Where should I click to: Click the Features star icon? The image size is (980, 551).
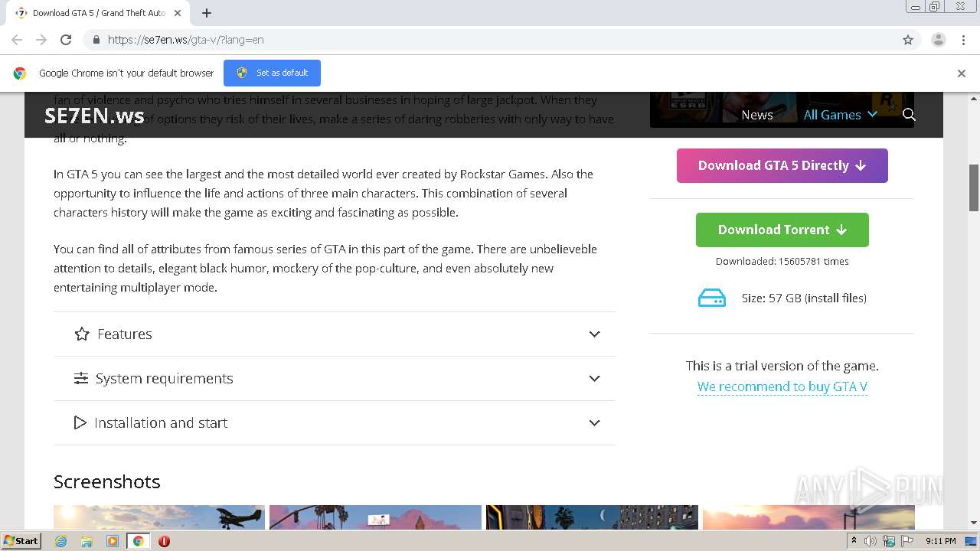point(82,334)
